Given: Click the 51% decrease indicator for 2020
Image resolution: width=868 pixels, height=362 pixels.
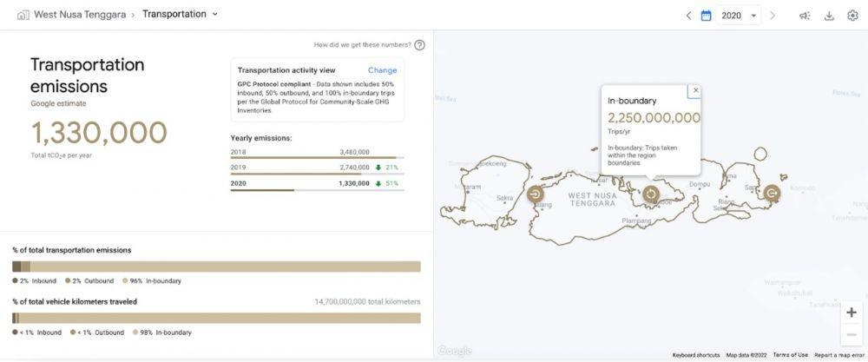Looking at the screenshot, I should [x=386, y=183].
